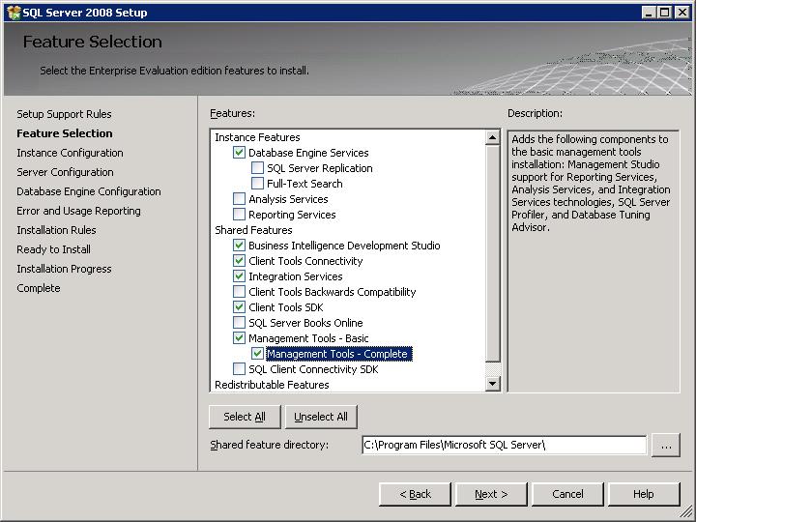Screen dimensions: 812x522
Task: Uncheck Business Intelligence Development Studio
Action: (239, 245)
